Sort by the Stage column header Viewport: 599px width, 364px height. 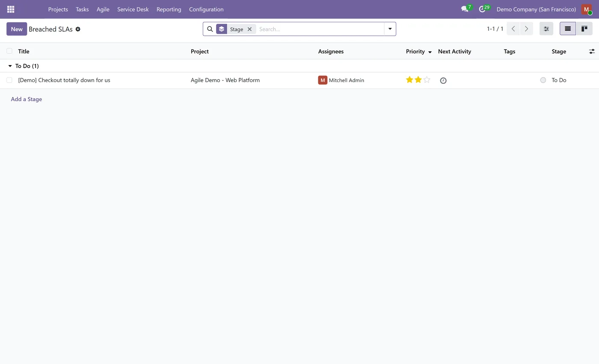pos(559,51)
